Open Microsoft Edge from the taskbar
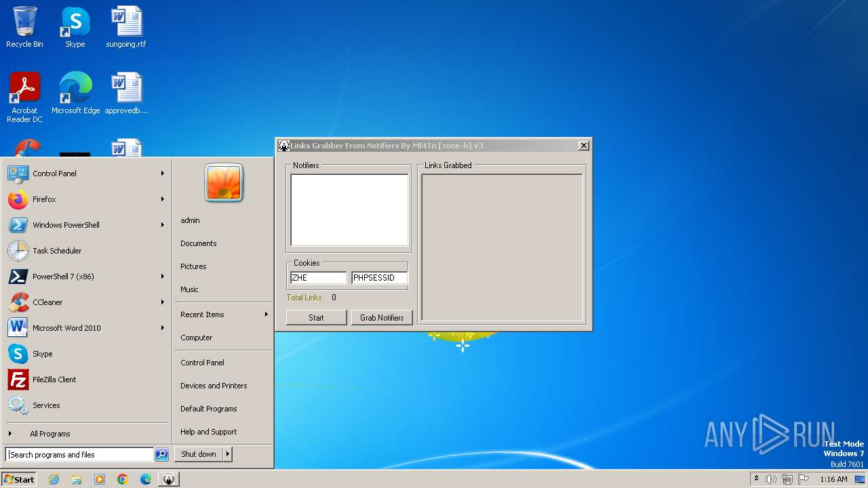 click(x=146, y=479)
